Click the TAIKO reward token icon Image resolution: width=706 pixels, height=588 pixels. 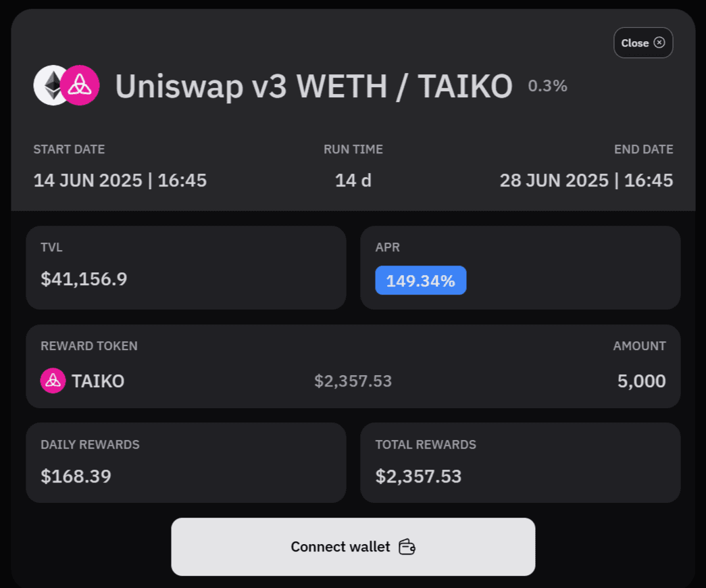53,381
